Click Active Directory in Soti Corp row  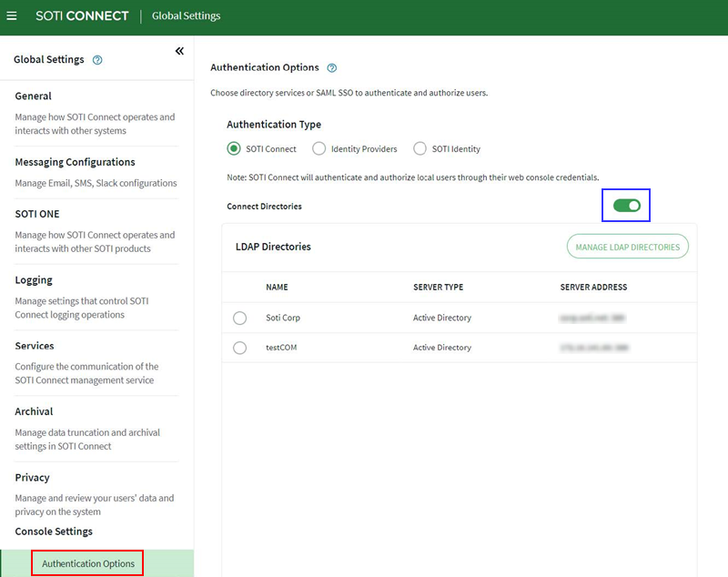tap(442, 318)
